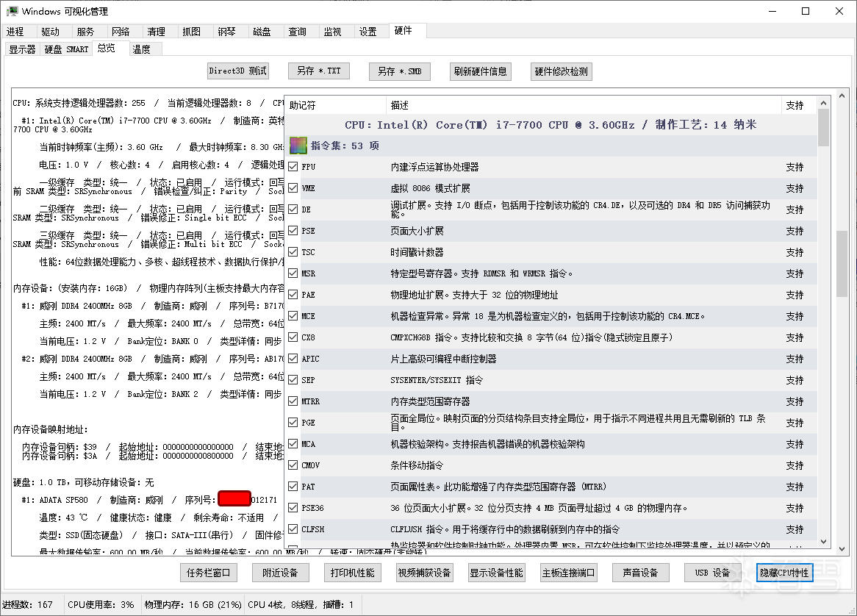This screenshot has width=857, height=616.
Task: Toggle the MSR checkbox
Action: point(293,273)
